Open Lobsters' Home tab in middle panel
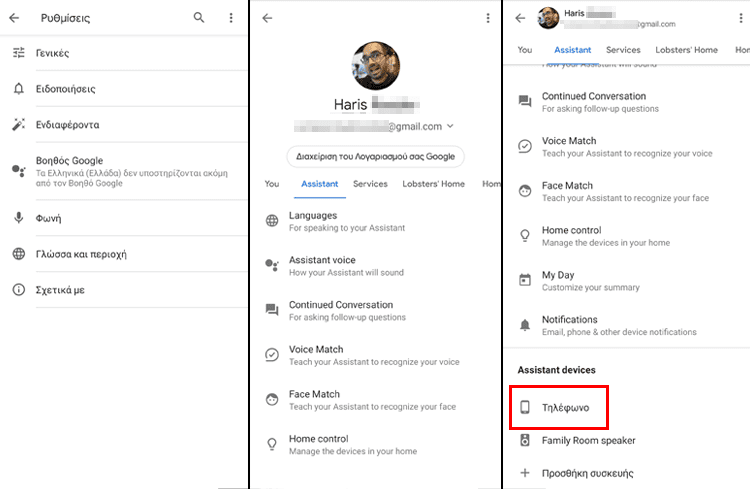 [433, 184]
